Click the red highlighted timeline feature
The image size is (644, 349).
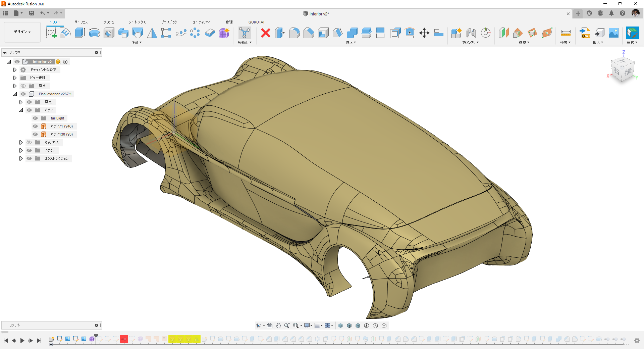click(x=124, y=339)
